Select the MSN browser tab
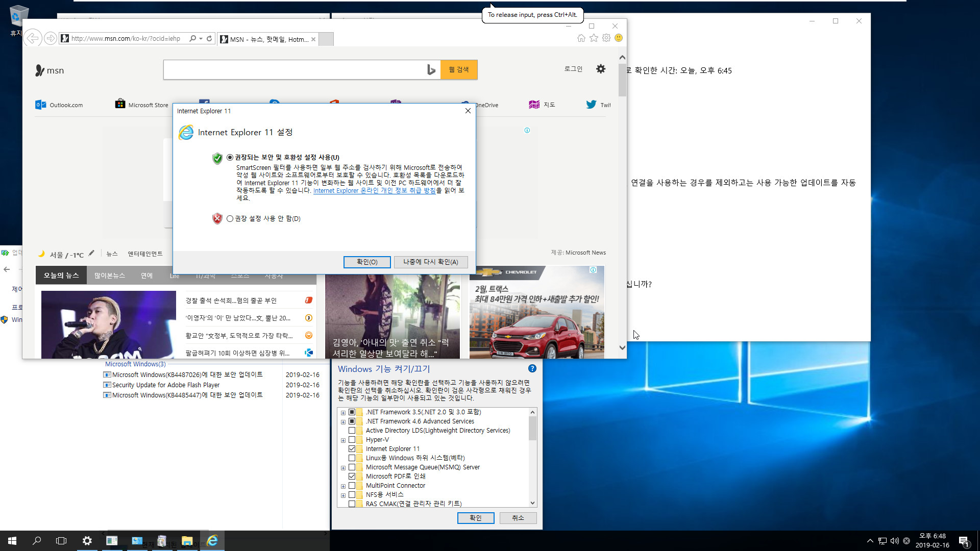Image resolution: width=980 pixels, height=551 pixels. click(x=268, y=39)
